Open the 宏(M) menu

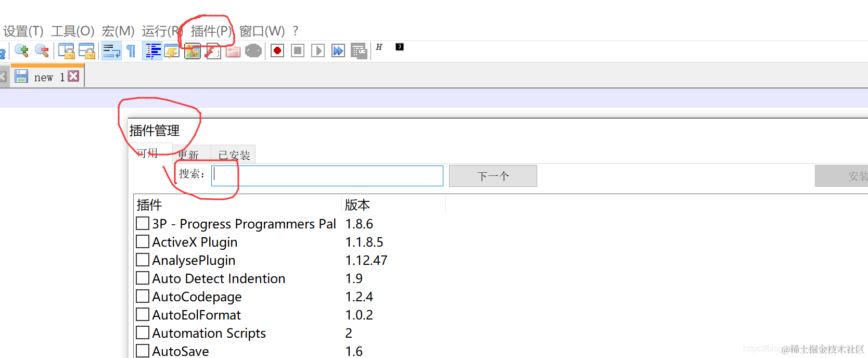point(118,31)
